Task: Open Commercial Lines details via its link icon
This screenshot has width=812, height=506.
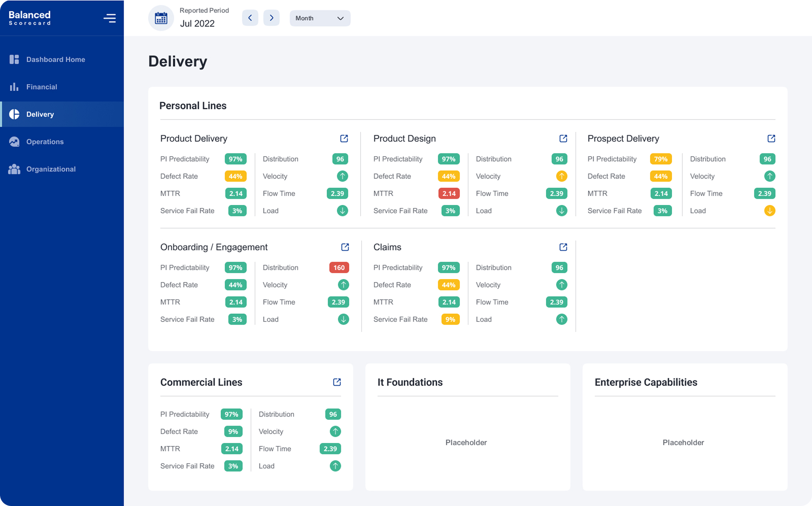Action: point(336,382)
